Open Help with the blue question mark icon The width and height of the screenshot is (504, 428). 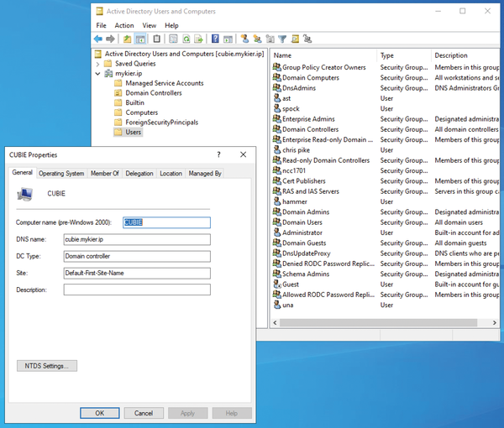(x=215, y=39)
